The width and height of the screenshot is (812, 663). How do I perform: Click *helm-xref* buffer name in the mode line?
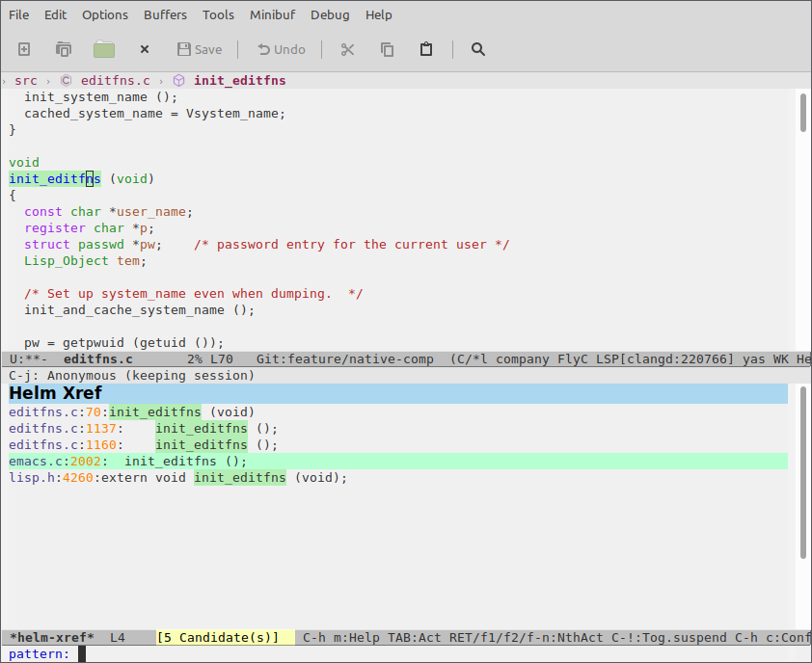pos(52,638)
